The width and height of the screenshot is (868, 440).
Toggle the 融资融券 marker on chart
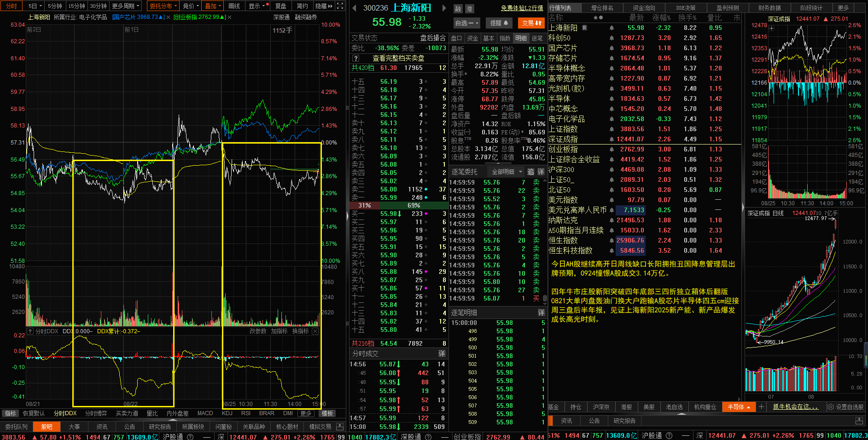point(306,17)
